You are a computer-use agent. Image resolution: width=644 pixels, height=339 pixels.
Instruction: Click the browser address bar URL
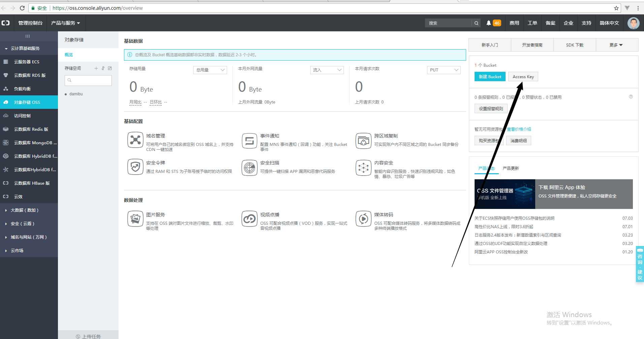click(x=98, y=8)
